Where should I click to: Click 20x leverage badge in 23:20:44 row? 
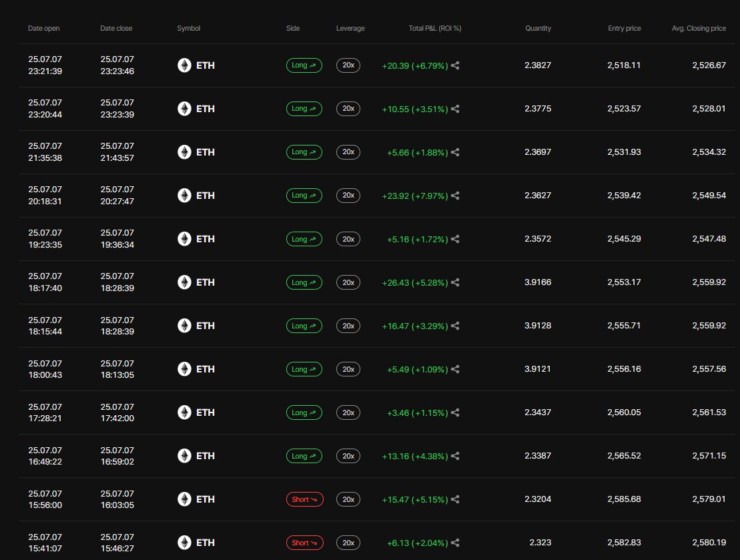tap(348, 109)
